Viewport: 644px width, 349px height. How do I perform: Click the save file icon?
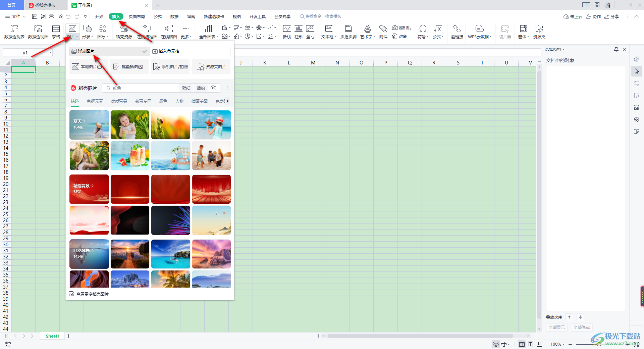(x=35, y=16)
